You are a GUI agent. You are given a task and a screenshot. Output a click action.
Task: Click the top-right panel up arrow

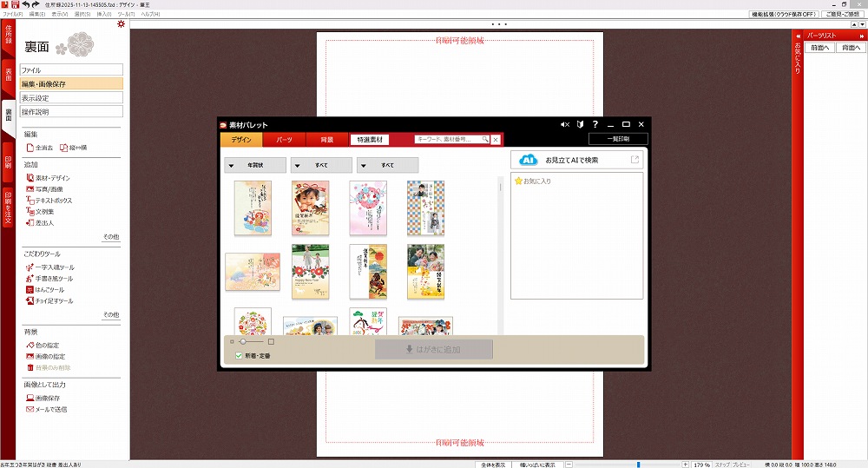tap(855, 24)
